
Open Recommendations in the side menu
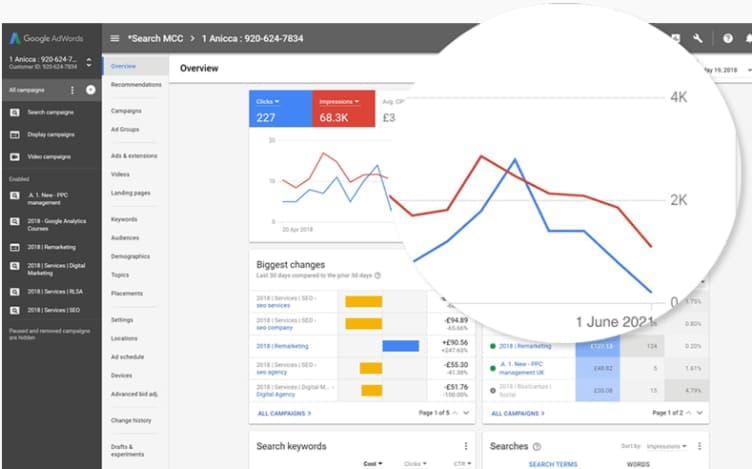click(136, 85)
